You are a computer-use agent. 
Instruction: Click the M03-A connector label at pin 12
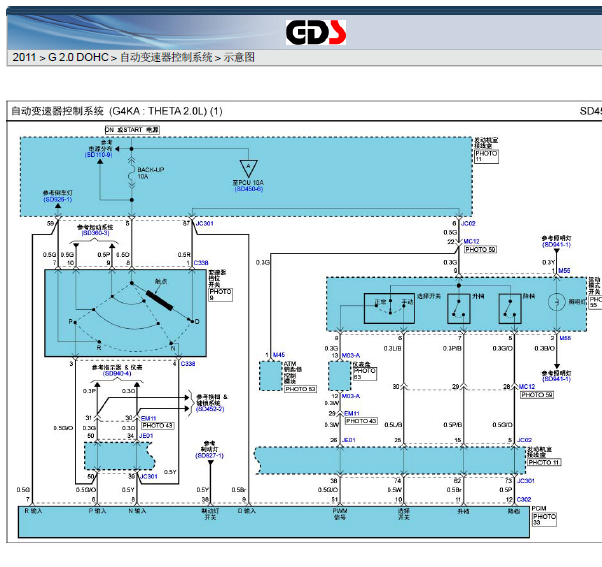click(351, 396)
